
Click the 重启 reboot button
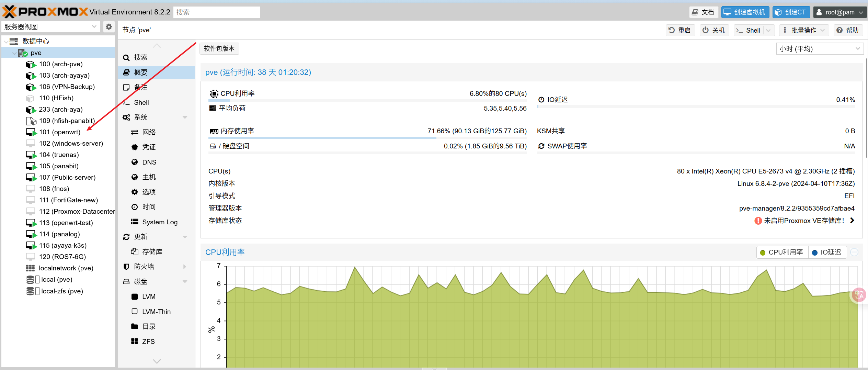[680, 31]
